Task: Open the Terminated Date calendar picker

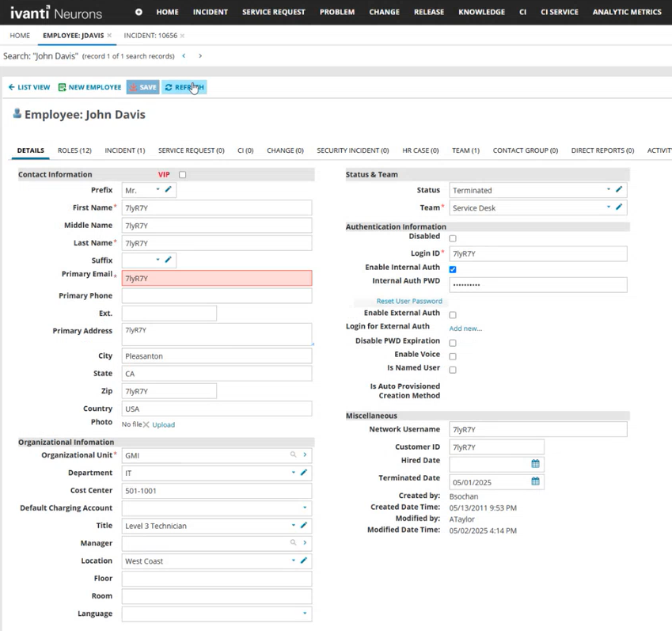Action: [535, 481]
